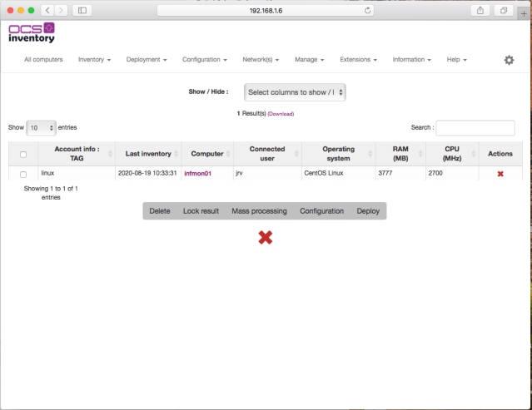Screen dimensions: 532x410
Task: Open the Select columns to show dropdown
Action: click(x=295, y=92)
